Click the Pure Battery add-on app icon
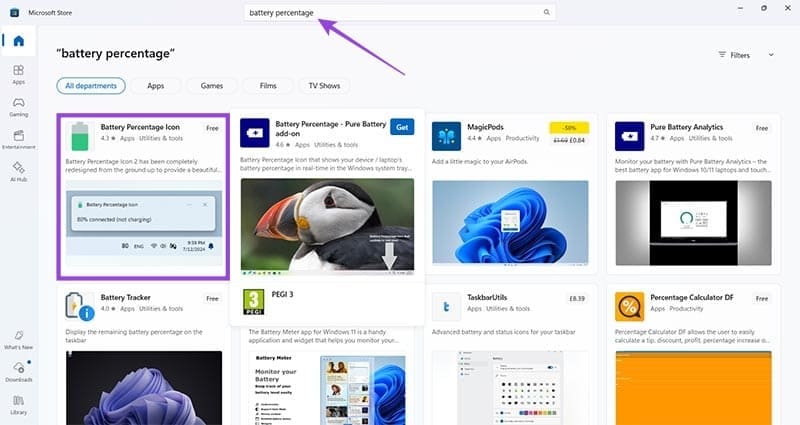 pyautogui.click(x=255, y=133)
